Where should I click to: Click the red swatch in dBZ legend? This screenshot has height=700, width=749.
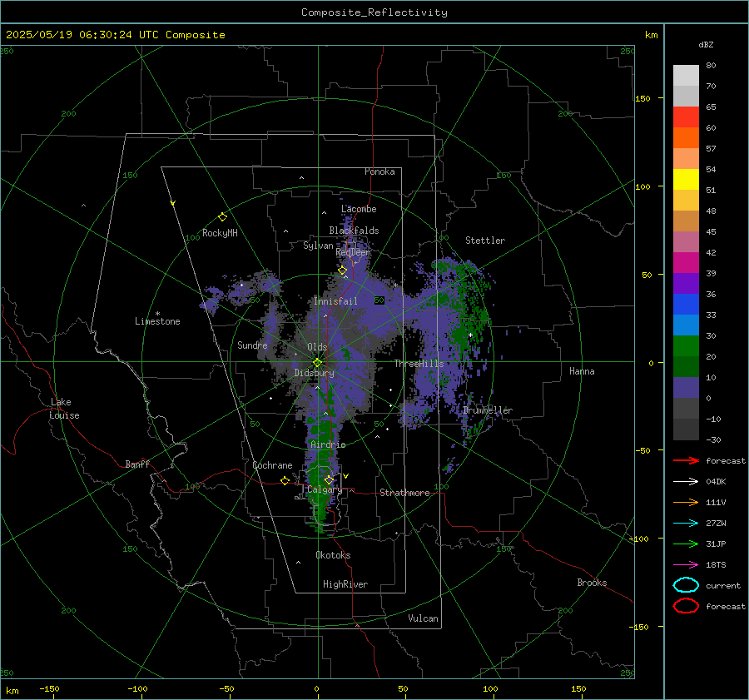(686, 117)
